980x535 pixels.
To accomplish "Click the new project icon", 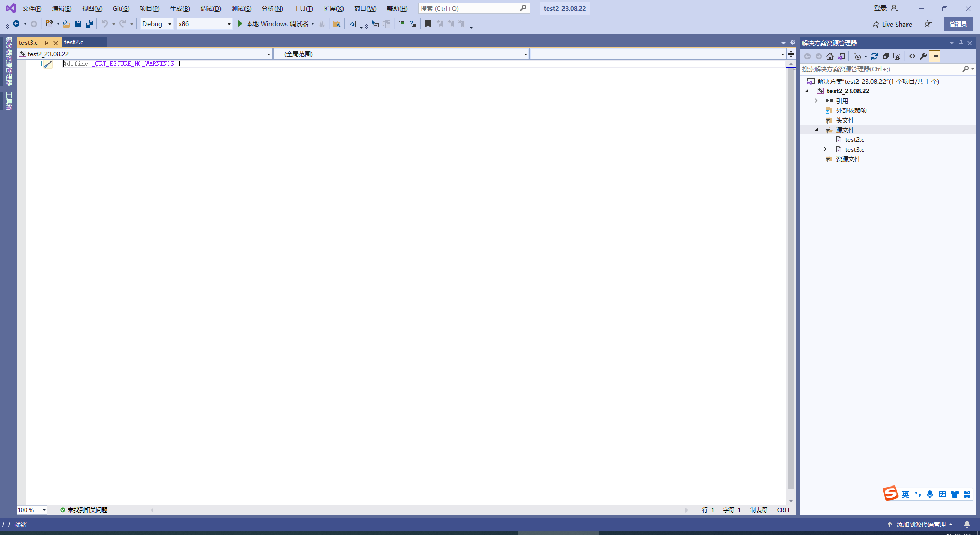I will (50, 24).
